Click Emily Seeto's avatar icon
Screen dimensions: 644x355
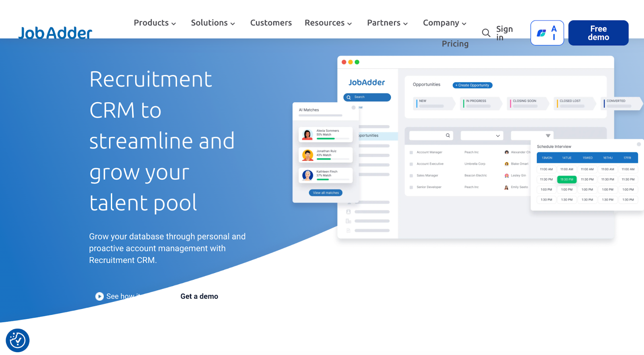point(506,187)
